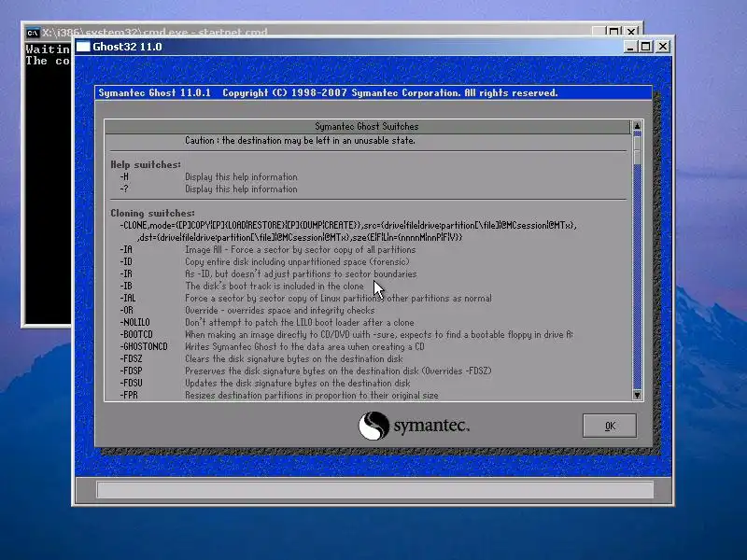Click the cmd.exe window title bar icon
The width and height of the screenshot is (747, 560).
[x=33, y=33]
